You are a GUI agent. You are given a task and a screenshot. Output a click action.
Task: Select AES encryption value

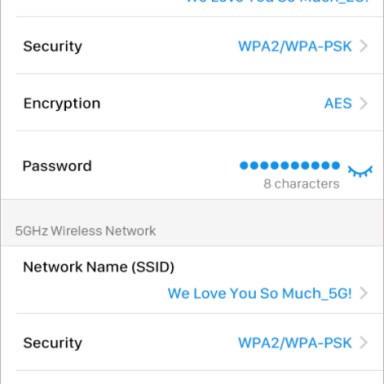(x=338, y=103)
